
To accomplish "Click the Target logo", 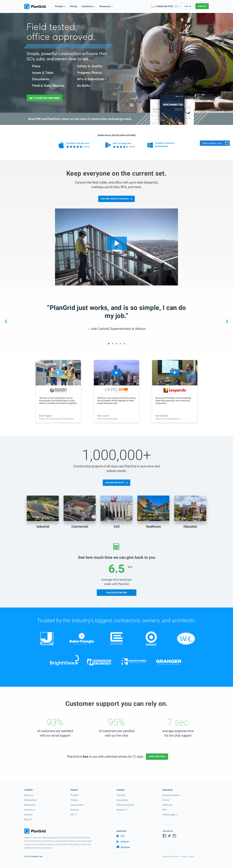I will pyautogui.click(x=151, y=639).
